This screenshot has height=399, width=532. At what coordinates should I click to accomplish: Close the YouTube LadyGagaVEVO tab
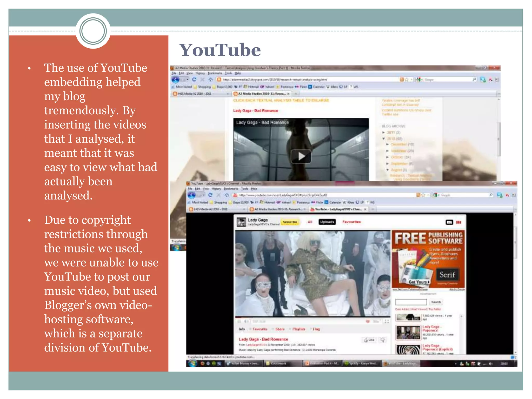pos(365,209)
